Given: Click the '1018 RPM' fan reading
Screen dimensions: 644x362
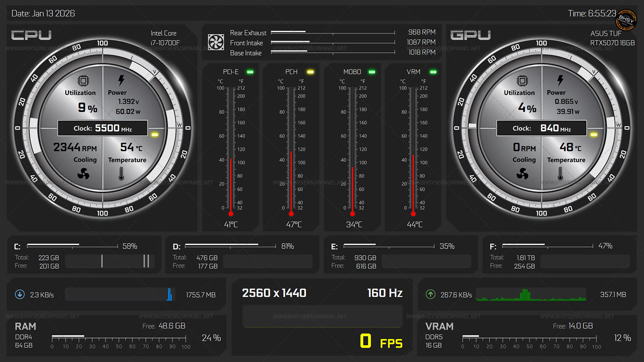Looking at the screenshot, I should click(x=422, y=52).
